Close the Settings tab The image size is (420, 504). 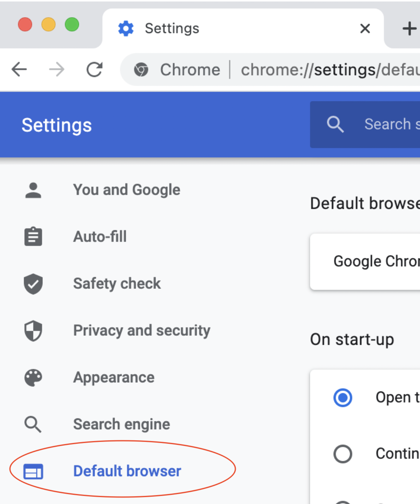(x=365, y=29)
